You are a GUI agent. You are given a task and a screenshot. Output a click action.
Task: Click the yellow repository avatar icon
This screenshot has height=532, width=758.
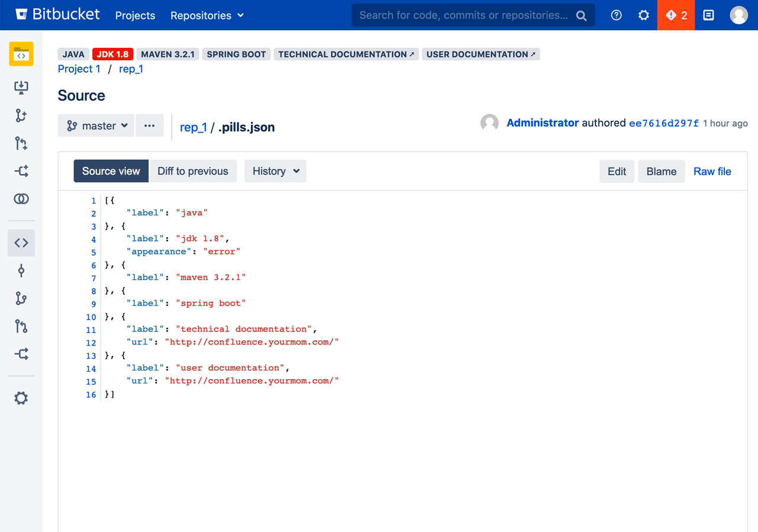[21, 54]
